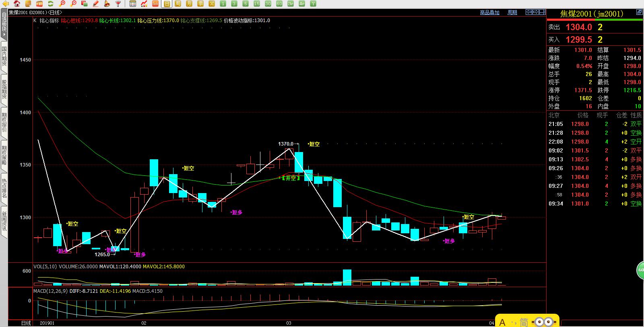
Task: Open the 股指期货 side tab
Action: click(4, 89)
